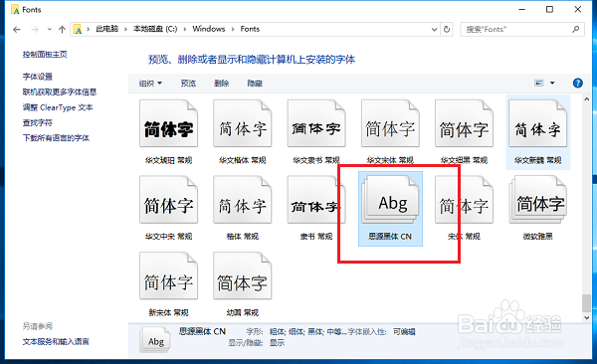The image size is (597, 364).
Task: Open 调整 ClearType 文本 link
Action: pos(58,107)
